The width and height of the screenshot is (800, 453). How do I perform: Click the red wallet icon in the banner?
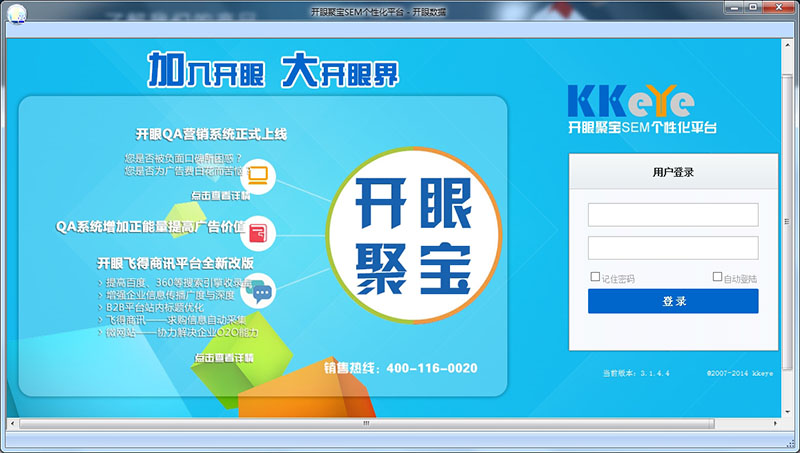click(x=258, y=234)
